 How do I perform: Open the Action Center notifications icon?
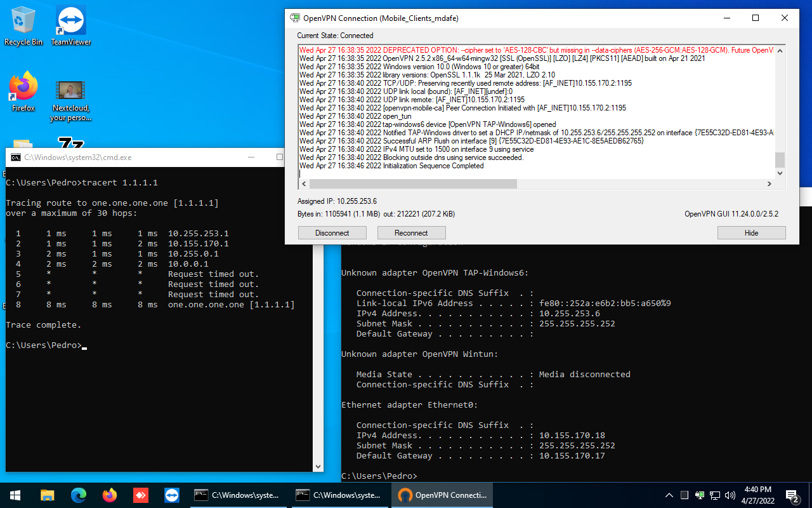click(792, 495)
